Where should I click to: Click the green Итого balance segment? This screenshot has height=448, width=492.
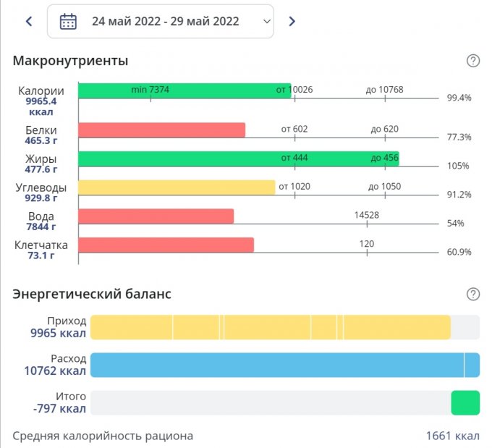[465, 403]
